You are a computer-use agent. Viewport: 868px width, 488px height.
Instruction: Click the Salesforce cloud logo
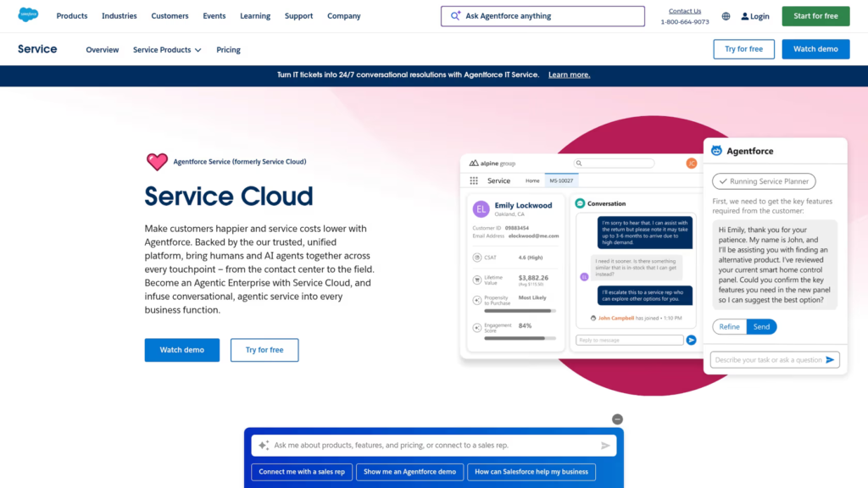[x=28, y=14]
